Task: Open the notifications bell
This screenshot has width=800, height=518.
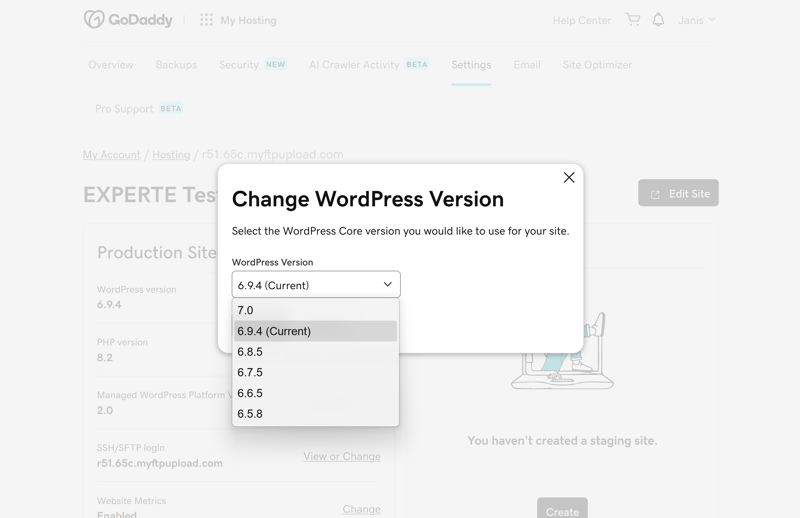Action: (x=659, y=20)
